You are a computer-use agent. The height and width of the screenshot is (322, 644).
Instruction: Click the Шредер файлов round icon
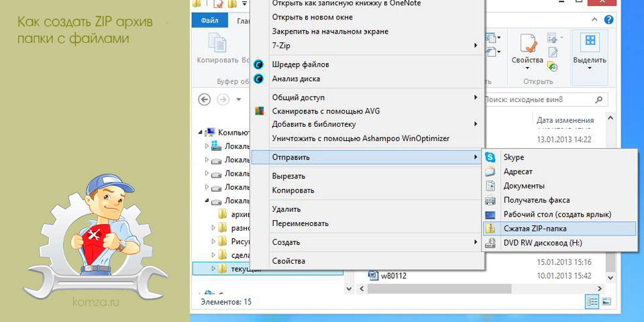click(259, 64)
